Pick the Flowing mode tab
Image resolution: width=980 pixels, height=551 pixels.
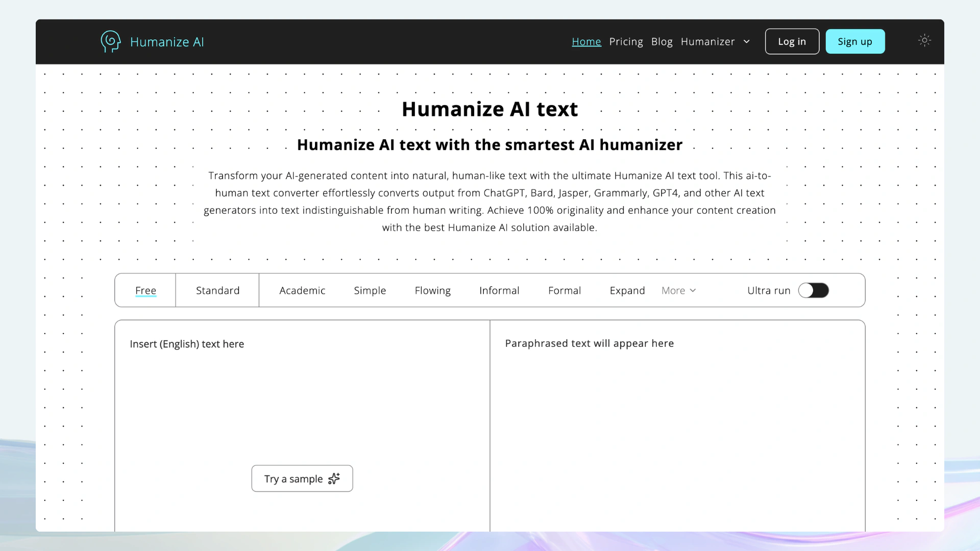tap(433, 290)
